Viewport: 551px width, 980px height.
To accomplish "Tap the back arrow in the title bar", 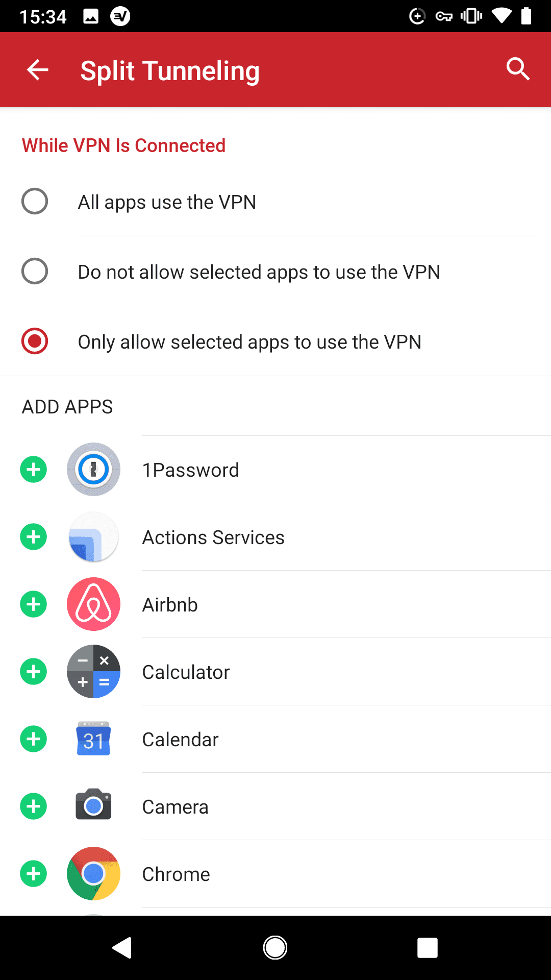I will [36, 70].
